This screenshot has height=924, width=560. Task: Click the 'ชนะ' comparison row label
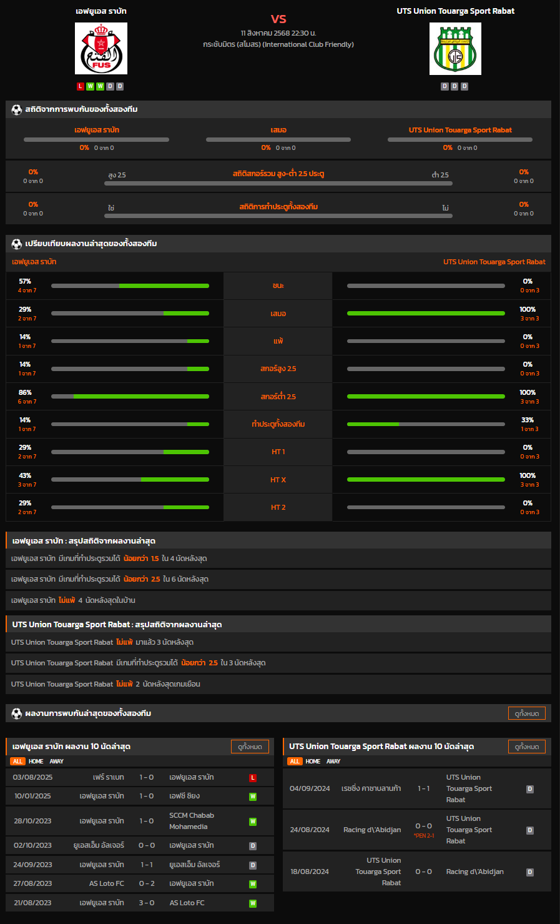(278, 286)
